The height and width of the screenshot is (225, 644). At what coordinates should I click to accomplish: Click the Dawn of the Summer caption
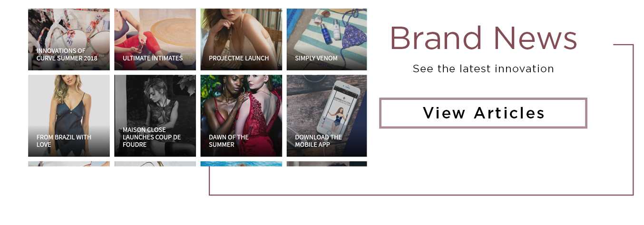click(229, 141)
